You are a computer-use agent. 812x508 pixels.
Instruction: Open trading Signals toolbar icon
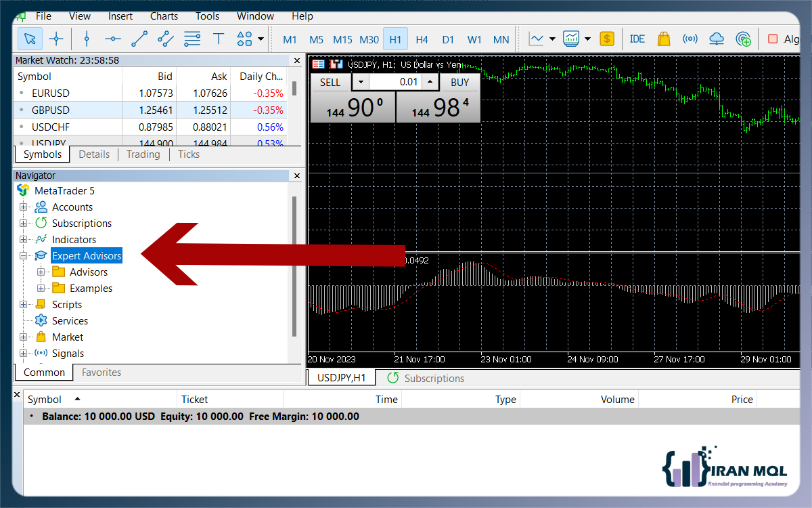pyautogui.click(x=690, y=39)
